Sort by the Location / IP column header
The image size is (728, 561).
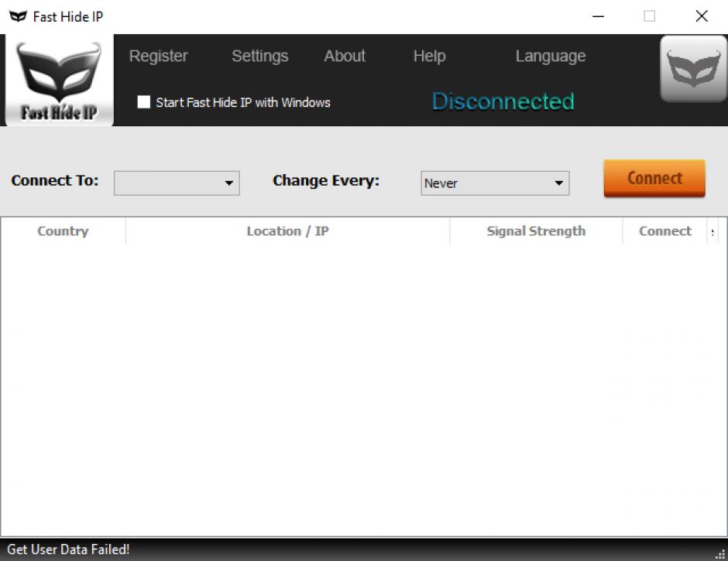[x=288, y=231]
